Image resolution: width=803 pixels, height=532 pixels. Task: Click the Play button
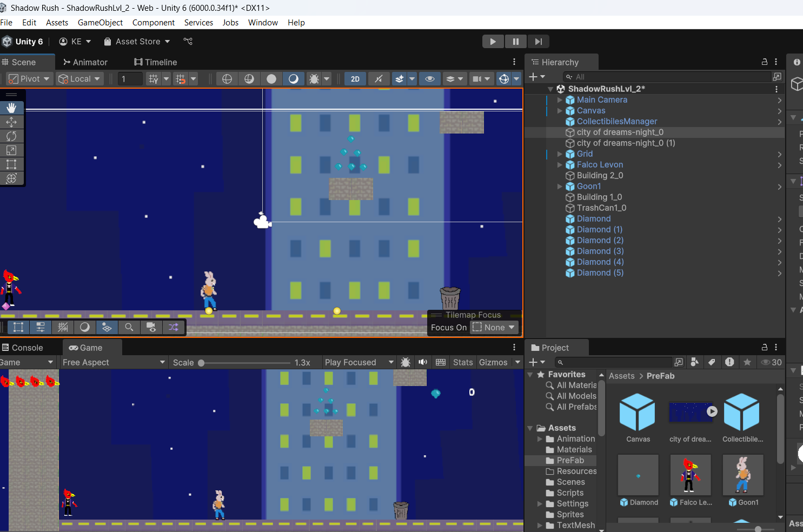point(493,42)
